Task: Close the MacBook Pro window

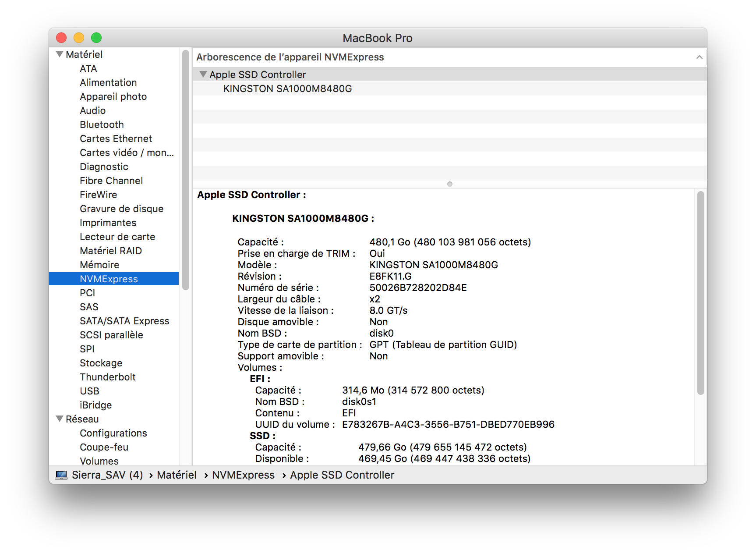Action: tap(61, 38)
